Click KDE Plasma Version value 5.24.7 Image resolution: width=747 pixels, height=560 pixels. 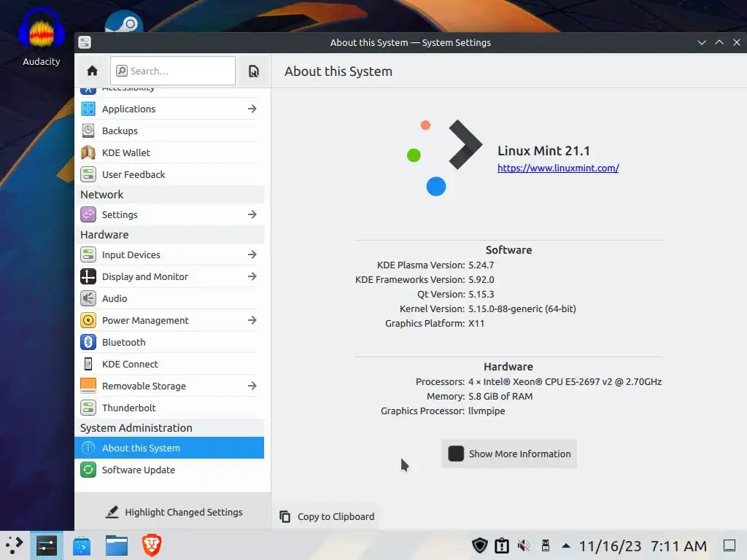click(x=481, y=265)
